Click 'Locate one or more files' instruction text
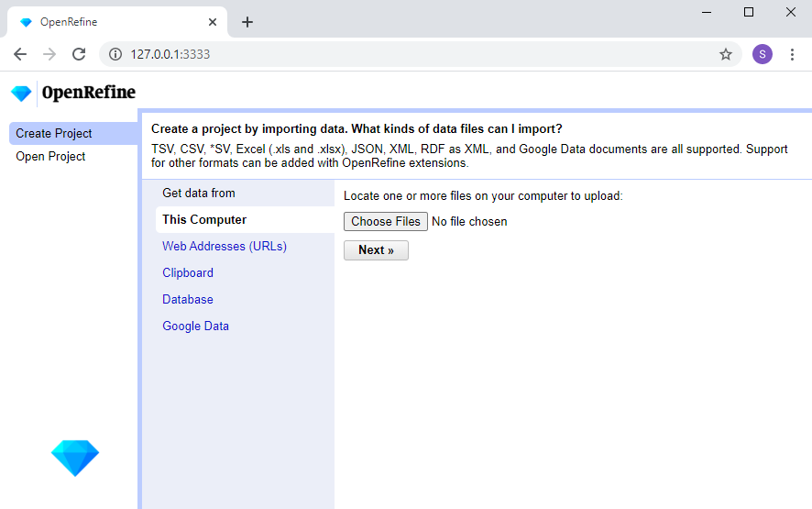 coord(483,196)
